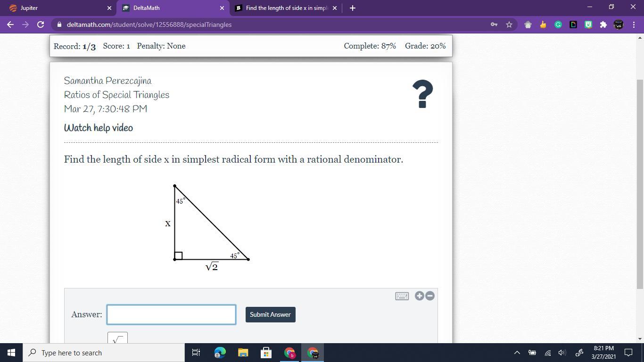Open Microsoft Edge from the taskbar
The width and height of the screenshot is (644, 362).
click(220, 353)
